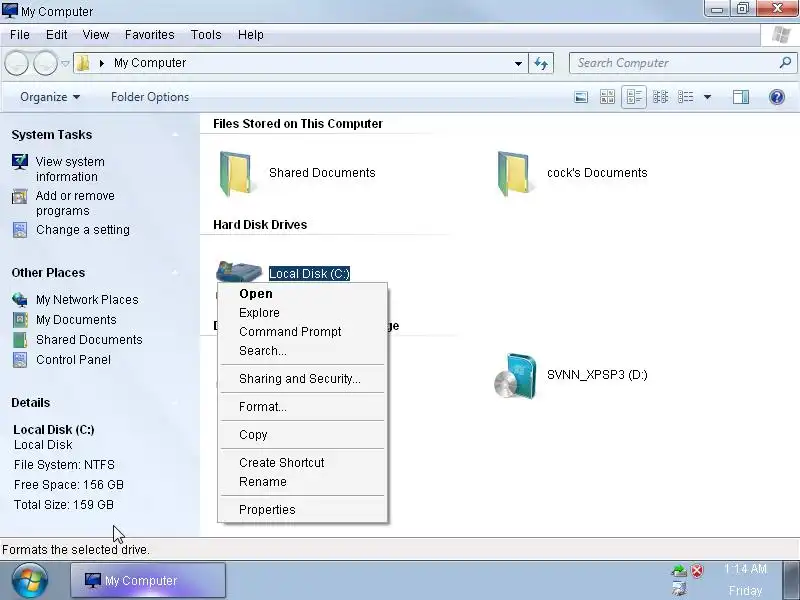Click the red X security alert tray icon
This screenshot has width=800, height=600.
coord(697,570)
